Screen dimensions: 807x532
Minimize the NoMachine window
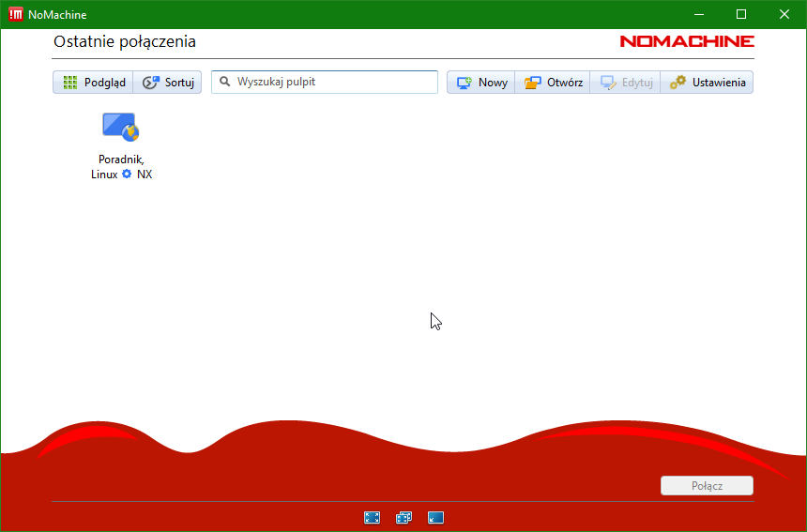pyautogui.click(x=697, y=14)
